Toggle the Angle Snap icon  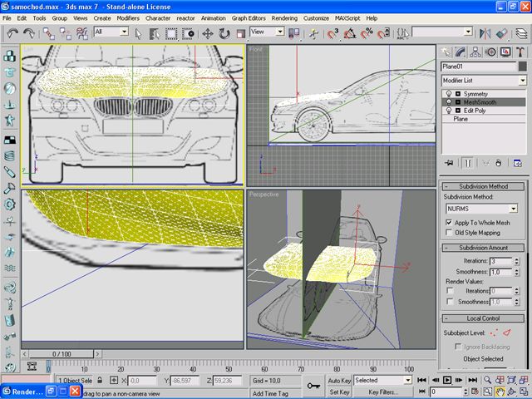coord(350,33)
